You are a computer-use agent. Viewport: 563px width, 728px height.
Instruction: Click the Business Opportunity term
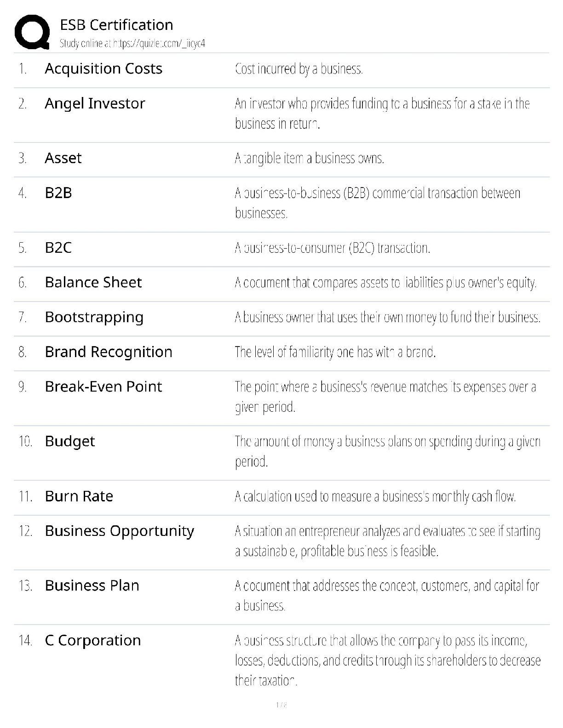(x=120, y=531)
